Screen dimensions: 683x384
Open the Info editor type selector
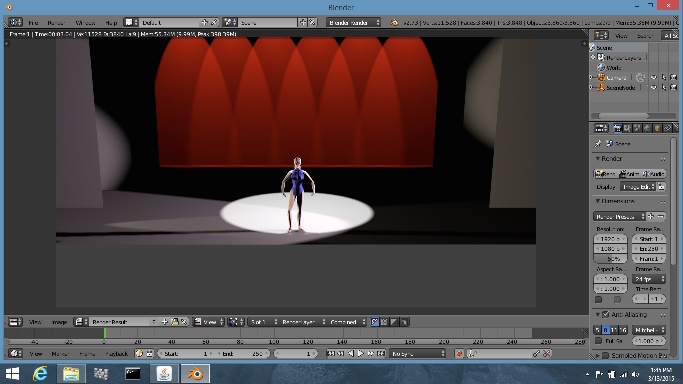pyautogui.click(x=16, y=22)
